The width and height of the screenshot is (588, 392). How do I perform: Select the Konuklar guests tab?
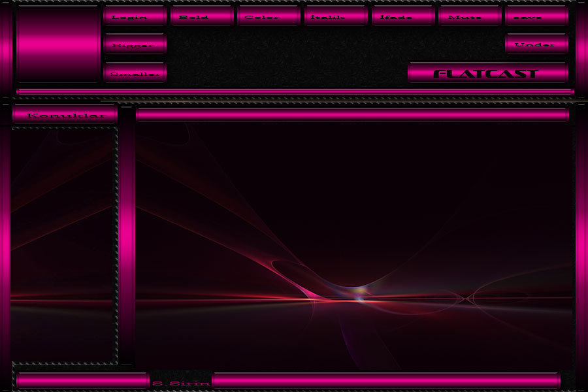point(65,115)
